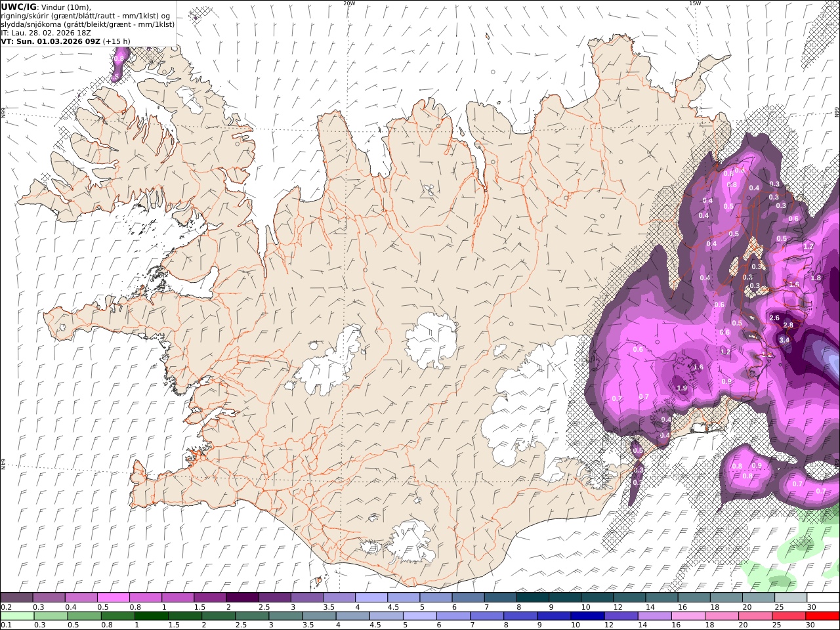Image resolution: width=840 pixels, height=630 pixels.
Task: Select the white snow legend swatch labeled 30
Action: coord(823,598)
